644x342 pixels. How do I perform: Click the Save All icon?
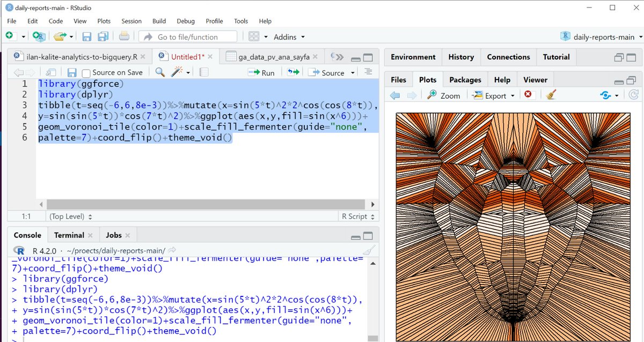[103, 36]
